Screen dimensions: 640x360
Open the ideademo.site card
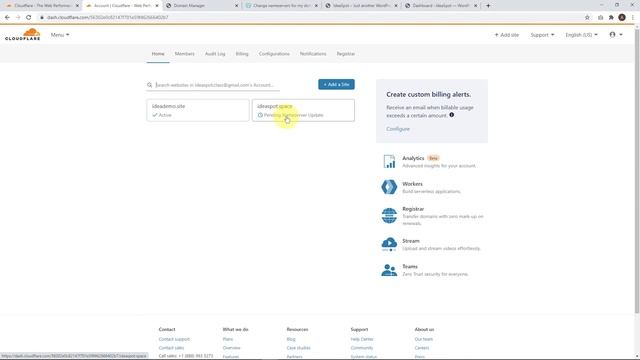point(198,110)
